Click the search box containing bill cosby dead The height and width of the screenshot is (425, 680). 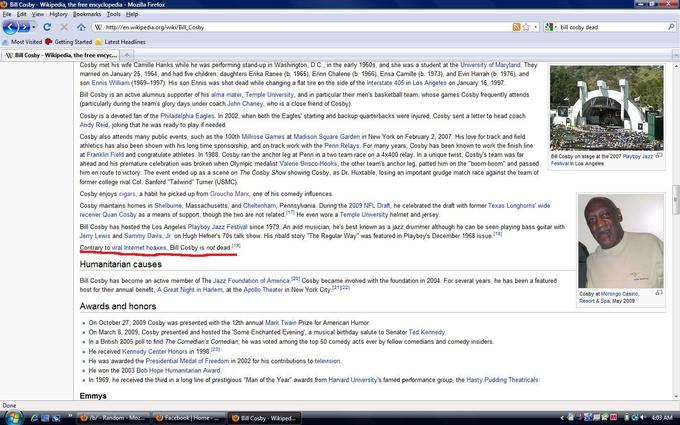pos(611,27)
